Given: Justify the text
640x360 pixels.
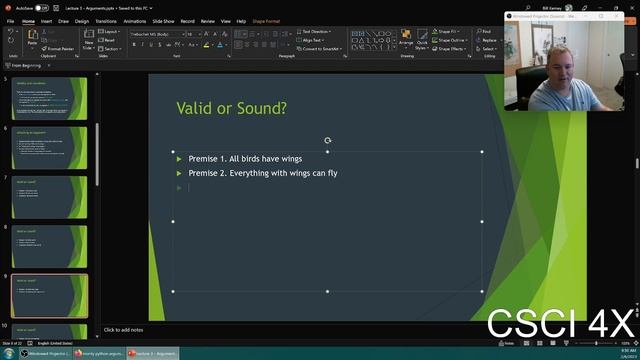Looking at the screenshot, I should 264,45.
